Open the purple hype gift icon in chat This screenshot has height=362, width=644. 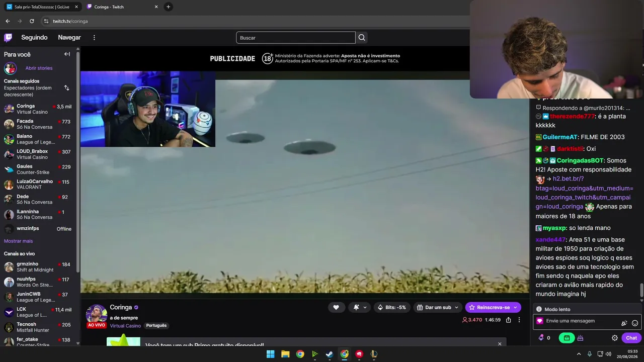pos(580,338)
